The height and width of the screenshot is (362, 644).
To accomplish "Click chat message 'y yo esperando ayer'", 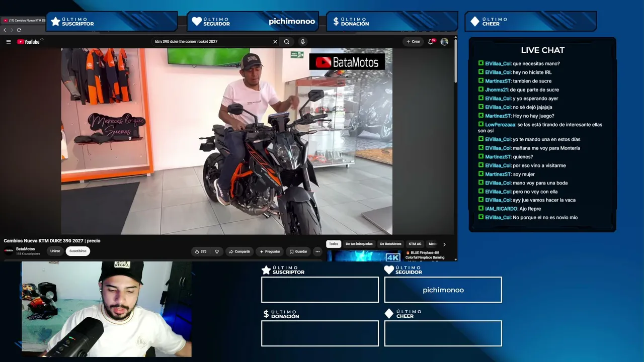I will click(x=535, y=99).
